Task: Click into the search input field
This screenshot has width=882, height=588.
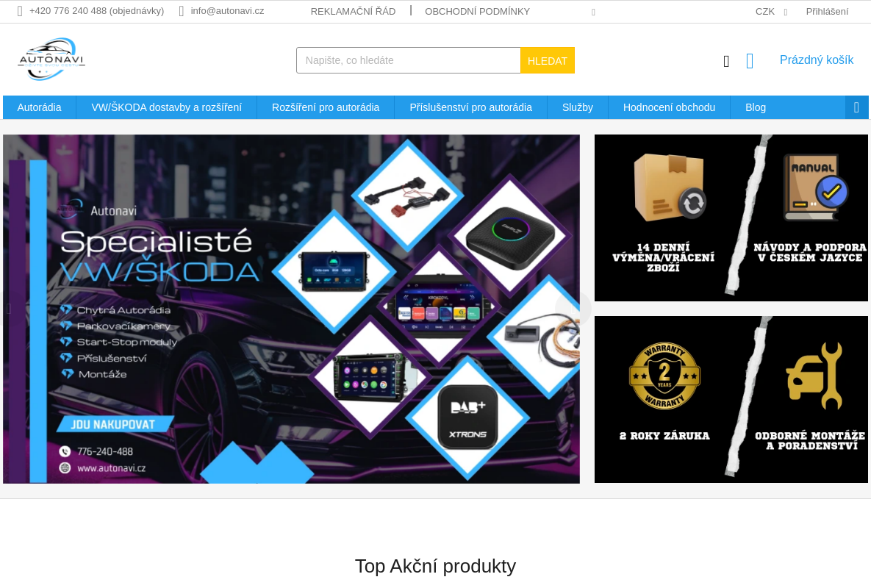Action: tap(409, 60)
